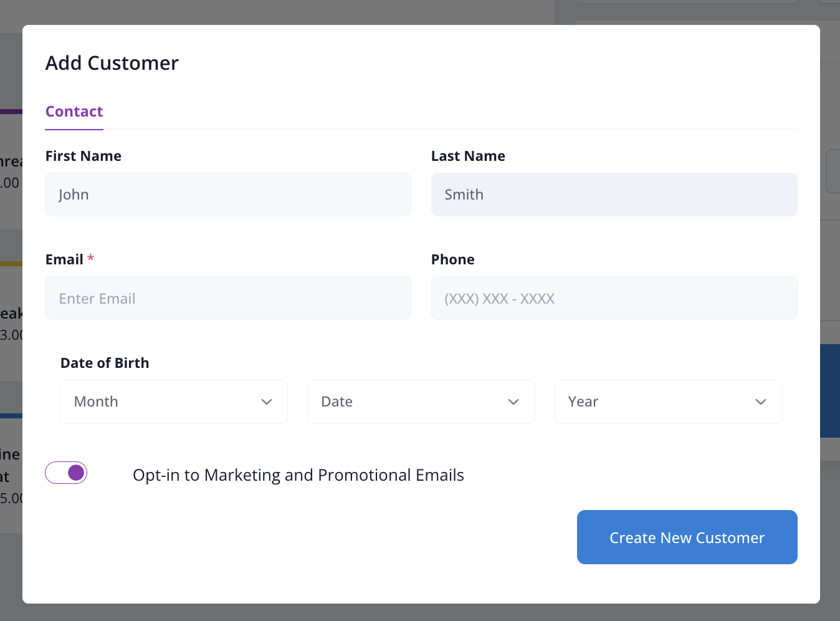This screenshot has height=621, width=840.
Task: Focus the First Name field with John
Action: click(227, 195)
